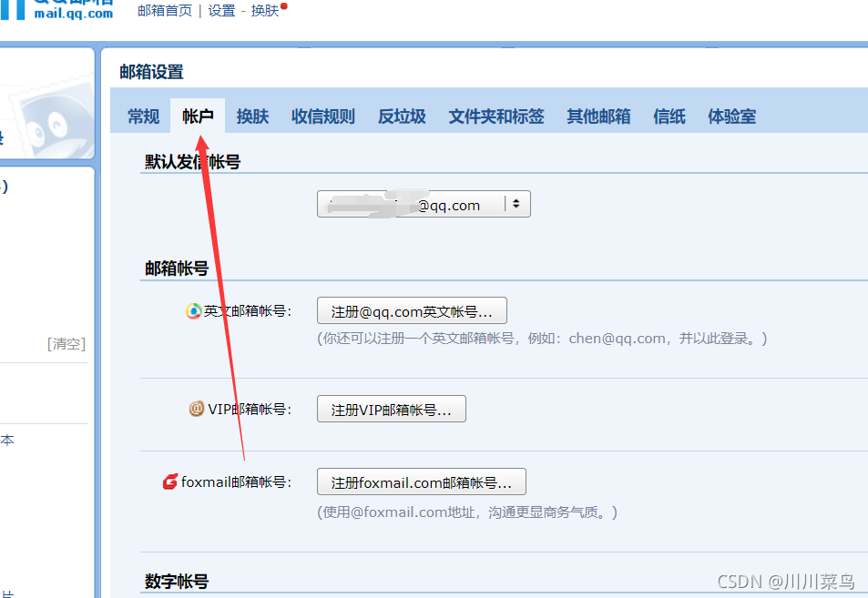This screenshot has width=868, height=598.
Task: Switch to the 常规 tab
Action: pyautogui.click(x=143, y=117)
